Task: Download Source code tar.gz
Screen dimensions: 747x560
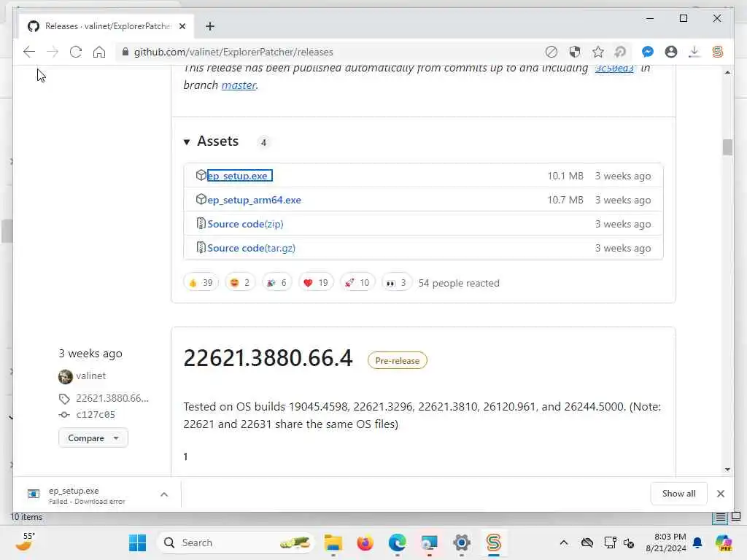Action: click(x=251, y=248)
